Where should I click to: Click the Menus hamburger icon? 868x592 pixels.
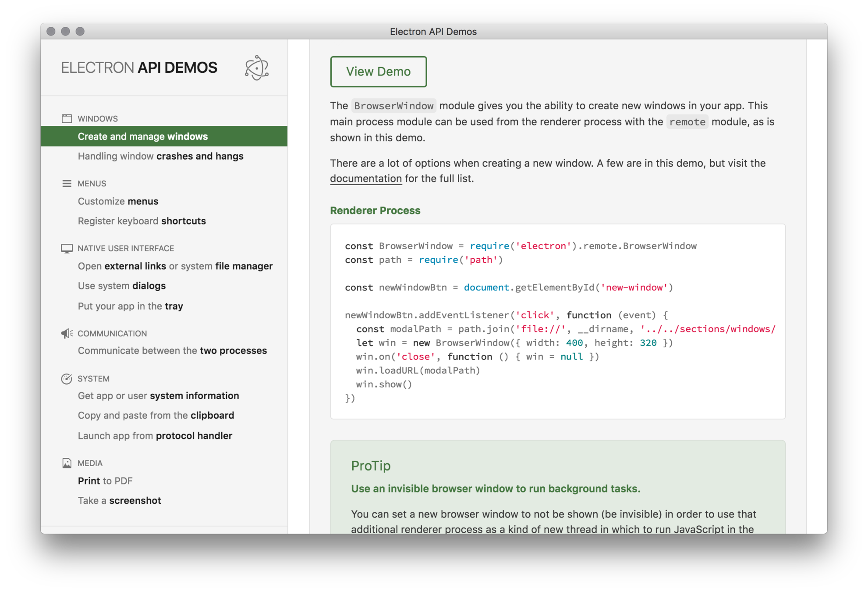click(67, 183)
